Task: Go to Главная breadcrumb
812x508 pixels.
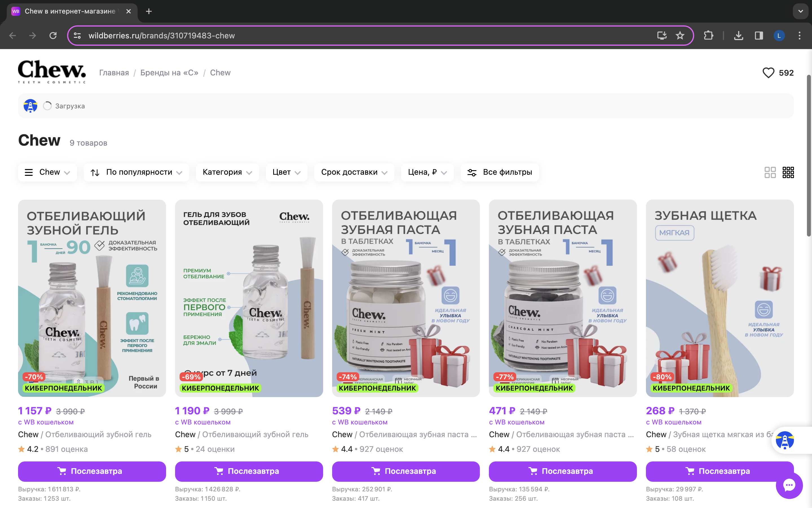Action: [x=114, y=73]
